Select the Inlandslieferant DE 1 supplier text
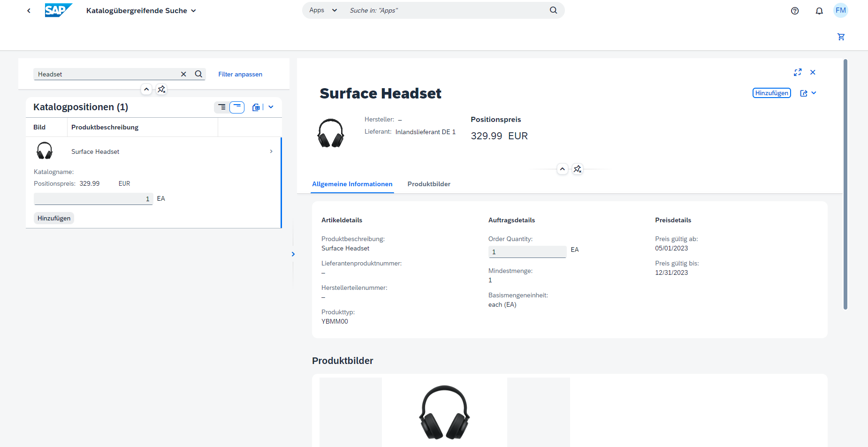Viewport: 868px width, 447px height. [426, 132]
